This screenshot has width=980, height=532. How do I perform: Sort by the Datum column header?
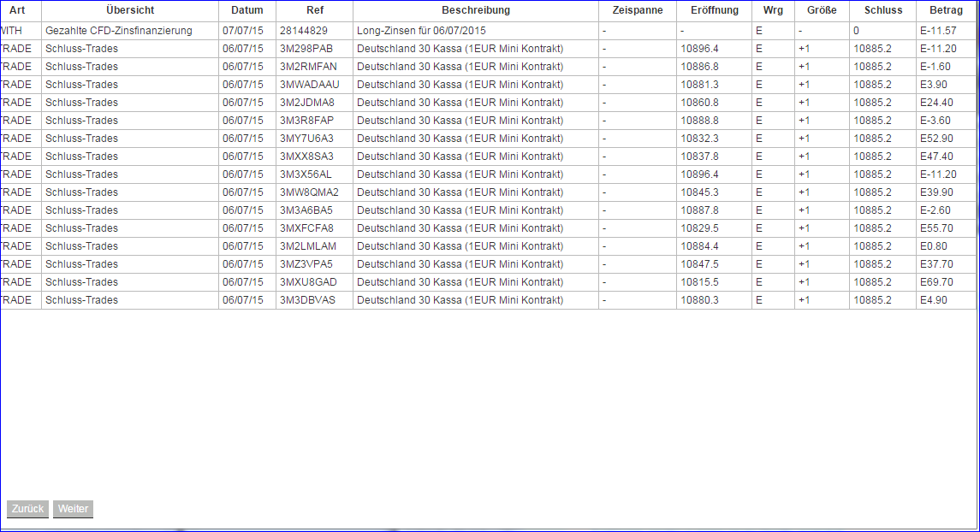click(246, 10)
